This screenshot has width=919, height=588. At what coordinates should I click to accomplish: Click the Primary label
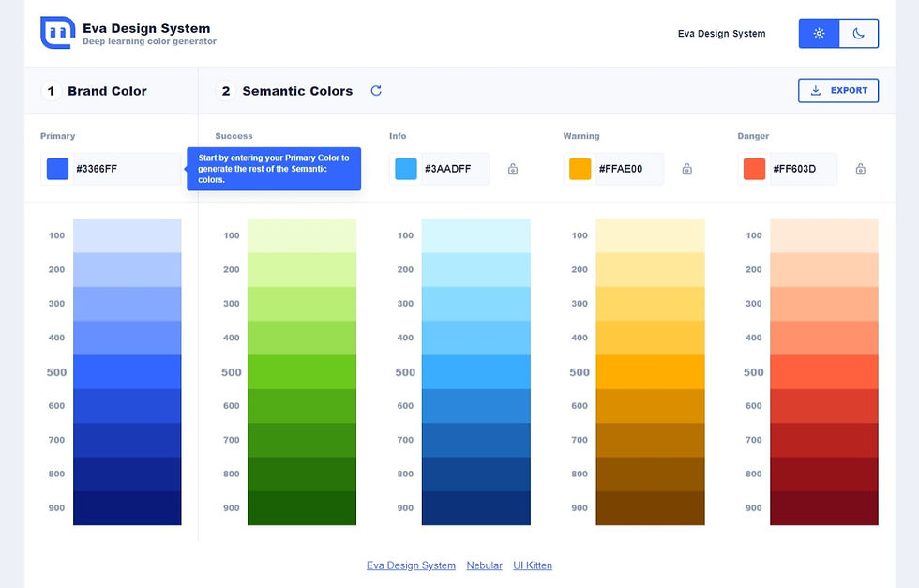pyautogui.click(x=57, y=135)
